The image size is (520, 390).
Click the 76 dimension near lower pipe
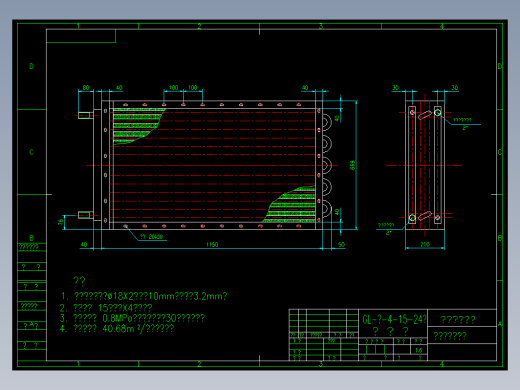pyautogui.click(x=61, y=222)
